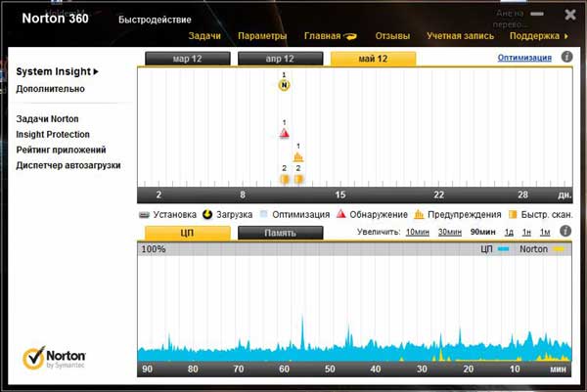Click the Предупреждения legend icon
This screenshot has width=587, height=392.
pos(419,214)
